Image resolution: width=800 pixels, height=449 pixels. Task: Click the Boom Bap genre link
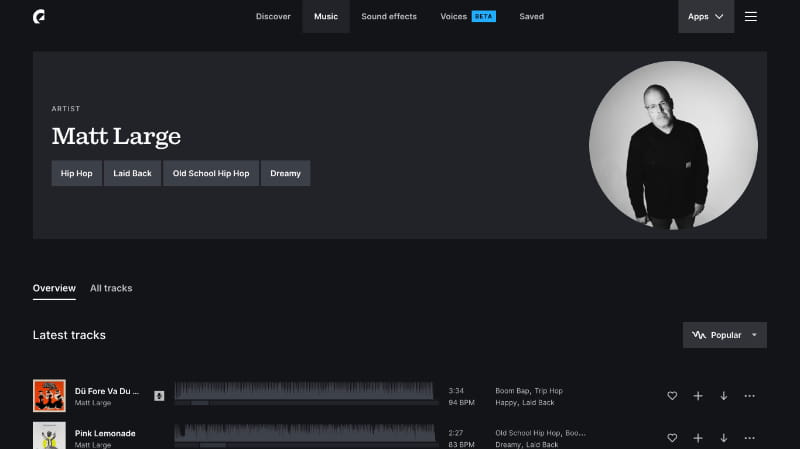point(512,391)
